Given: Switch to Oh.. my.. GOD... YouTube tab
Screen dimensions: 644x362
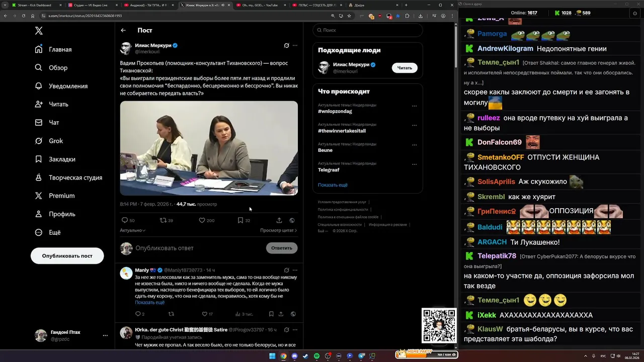Looking at the screenshot, I should pos(259,5).
